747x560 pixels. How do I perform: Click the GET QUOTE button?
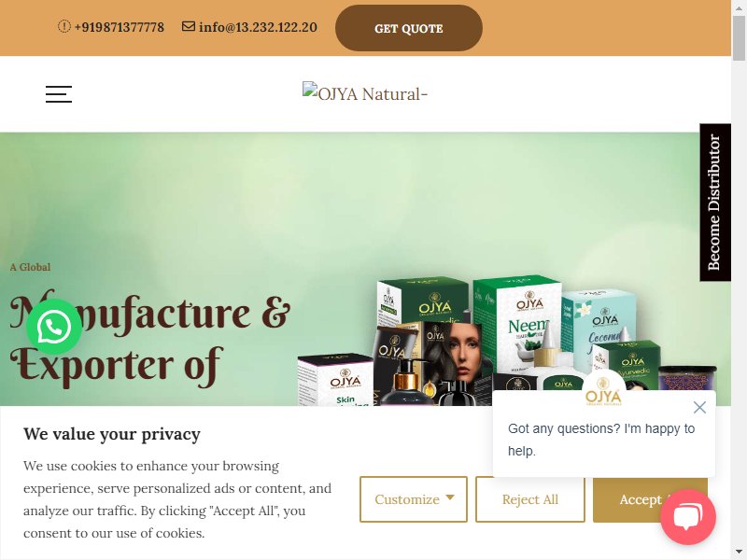[409, 28]
